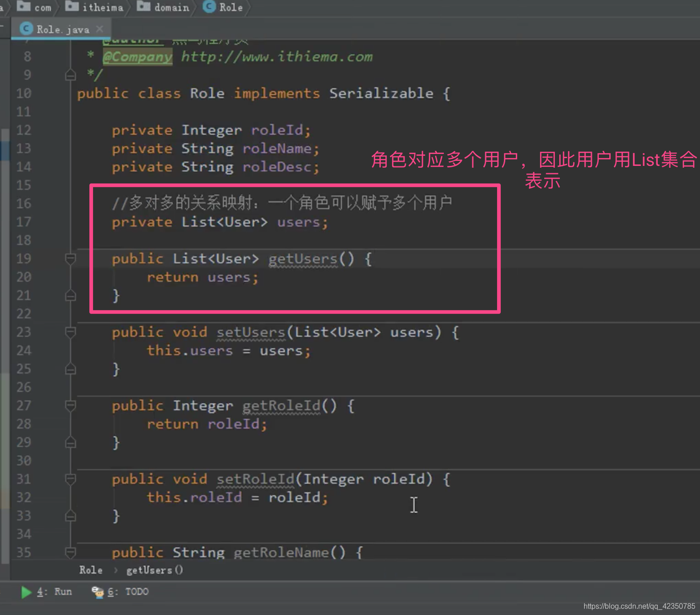Click the domain folder icon in breadcrumb
Image resolution: width=700 pixels, height=615 pixels.
tap(143, 6)
